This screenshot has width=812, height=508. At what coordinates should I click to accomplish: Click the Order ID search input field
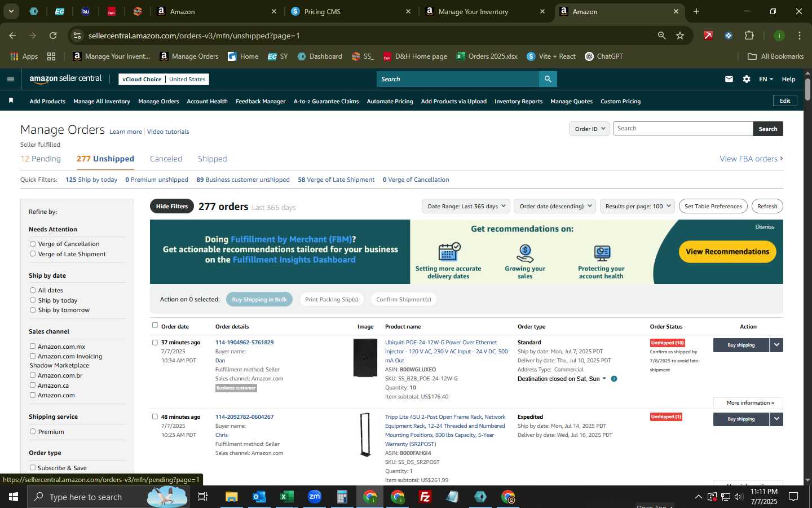683,129
